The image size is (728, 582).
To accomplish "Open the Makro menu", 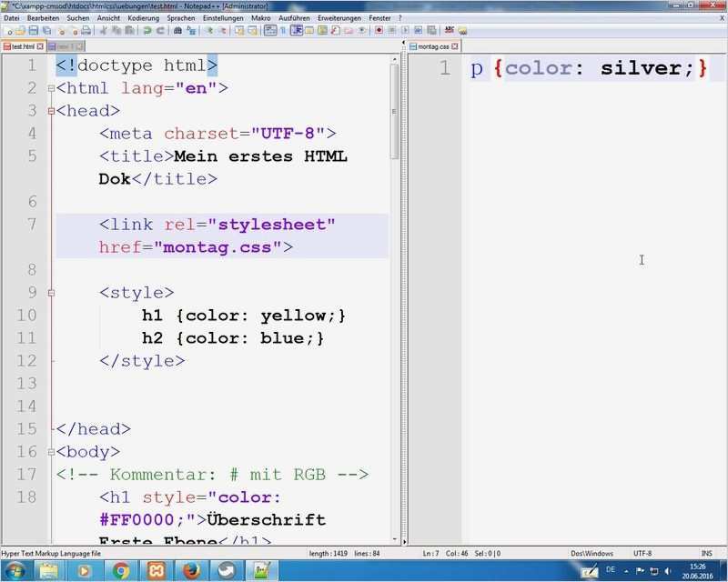I will [261, 18].
